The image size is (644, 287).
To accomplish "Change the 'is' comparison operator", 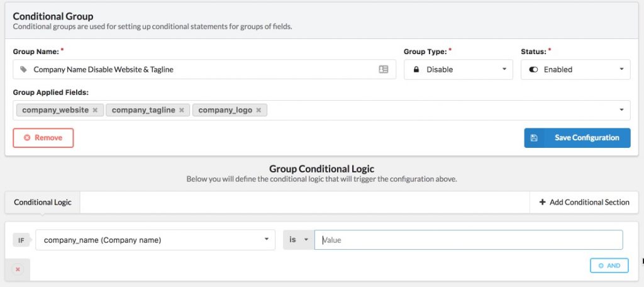I will click(299, 240).
